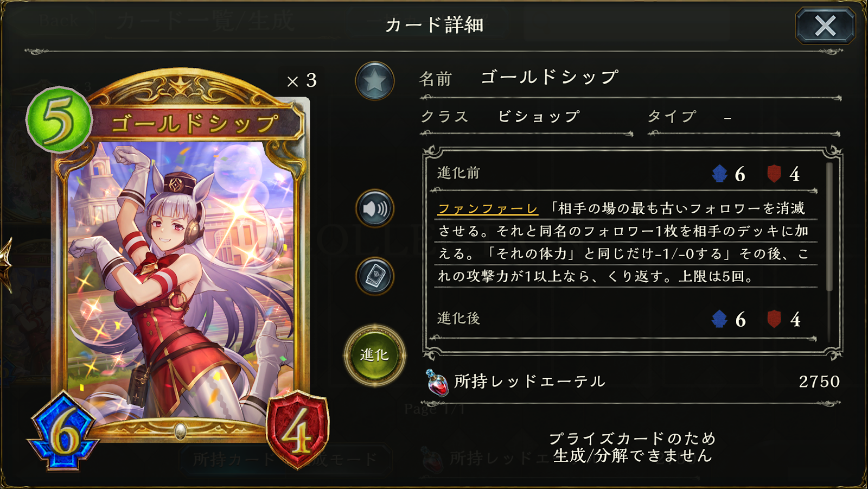868x489 pixels.
Task: Tap the card flavor text icon
Action: [x=374, y=276]
